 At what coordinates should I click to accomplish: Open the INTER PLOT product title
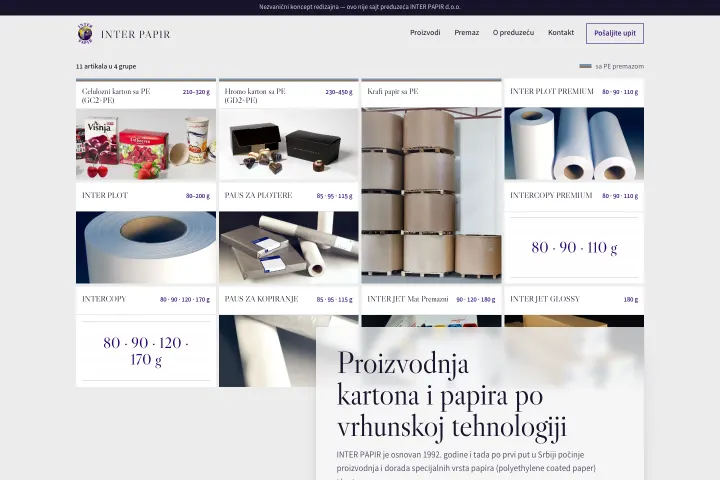105,195
